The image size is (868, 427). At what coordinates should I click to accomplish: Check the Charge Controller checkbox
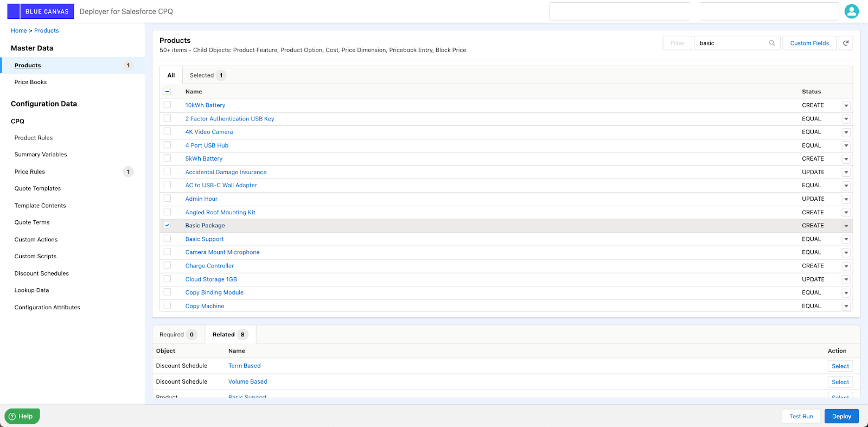(x=167, y=265)
